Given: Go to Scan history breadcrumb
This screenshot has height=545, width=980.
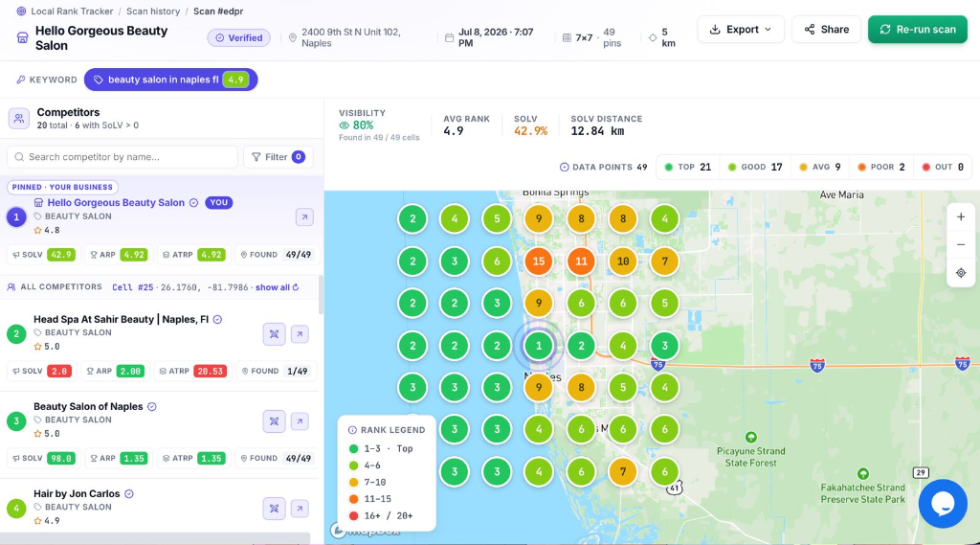Looking at the screenshot, I should [x=153, y=11].
